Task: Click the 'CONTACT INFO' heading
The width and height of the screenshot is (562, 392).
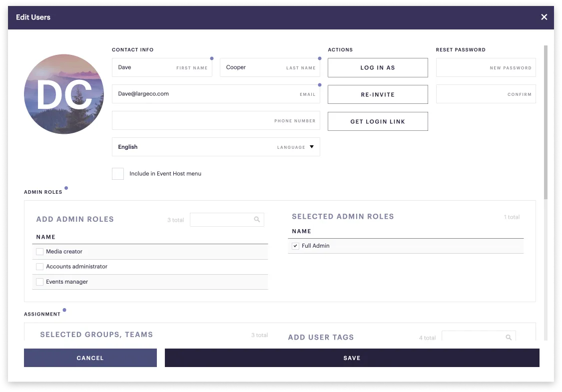Action: pos(132,50)
